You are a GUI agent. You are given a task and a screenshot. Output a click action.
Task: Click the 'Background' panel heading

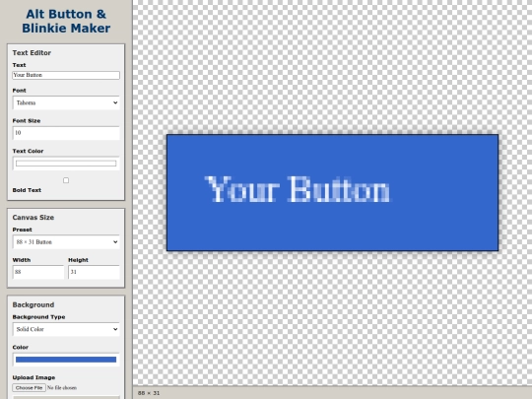(33, 304)
